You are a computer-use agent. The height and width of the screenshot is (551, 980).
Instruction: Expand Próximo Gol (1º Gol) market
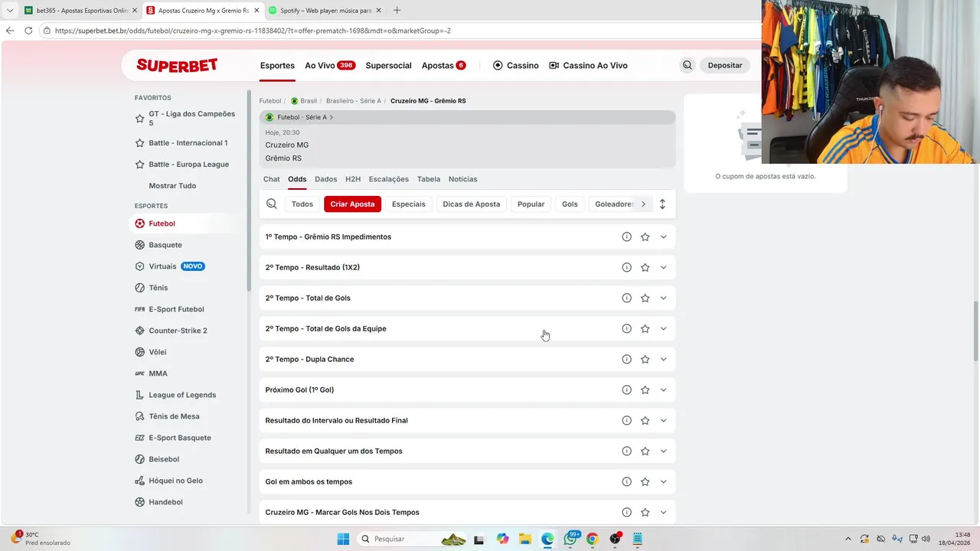[663, 390]
